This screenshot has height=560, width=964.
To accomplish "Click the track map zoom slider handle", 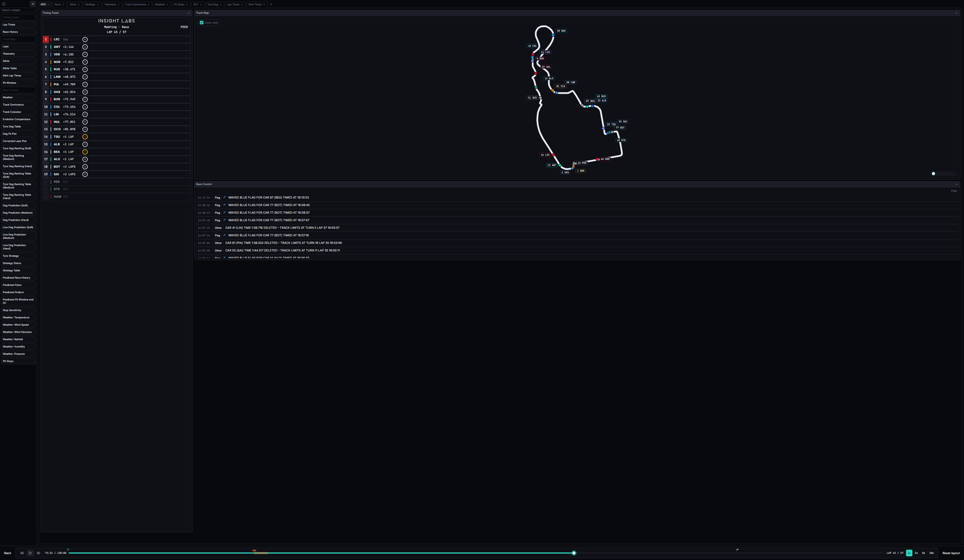I will point(933,174).
